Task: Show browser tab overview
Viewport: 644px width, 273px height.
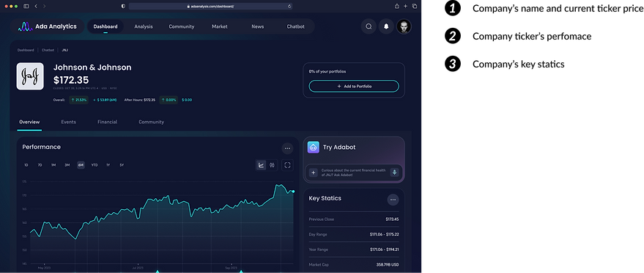Action: click(x=415, y=6)
